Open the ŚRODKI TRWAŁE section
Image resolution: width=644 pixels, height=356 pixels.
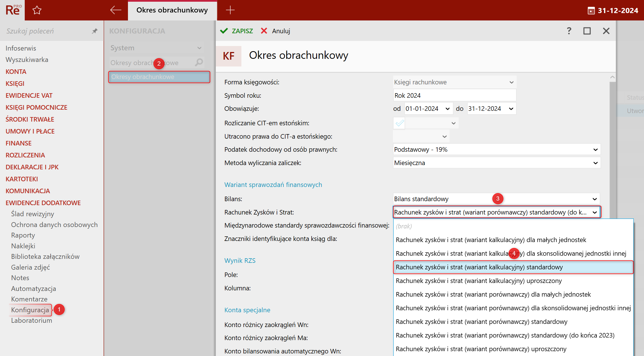(x=30, y=119)
